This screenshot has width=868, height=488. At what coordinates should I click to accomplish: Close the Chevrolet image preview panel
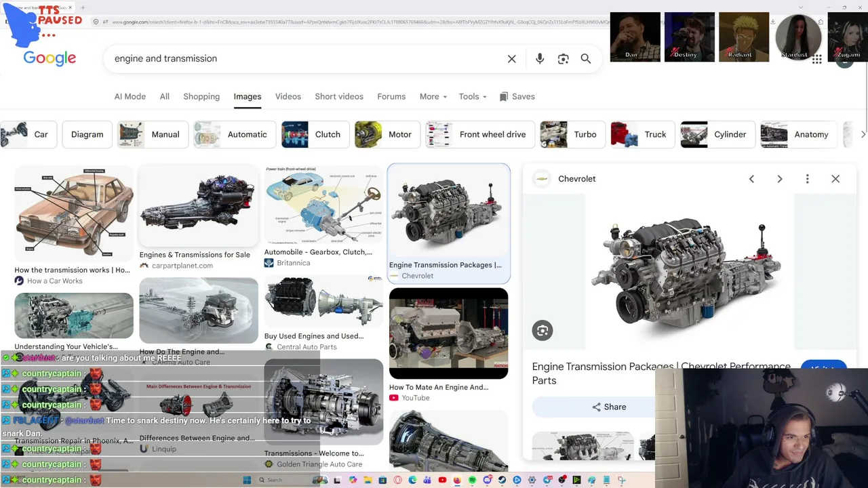[x=835, y=179]
